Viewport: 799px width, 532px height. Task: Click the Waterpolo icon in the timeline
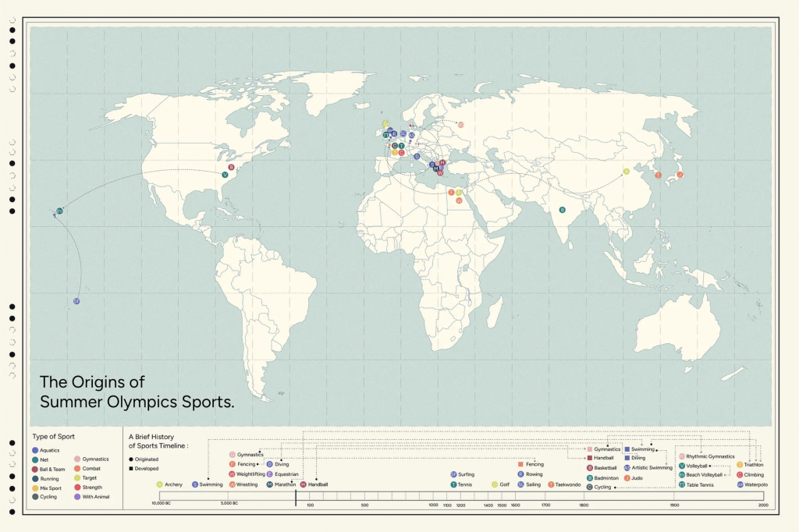740,484
